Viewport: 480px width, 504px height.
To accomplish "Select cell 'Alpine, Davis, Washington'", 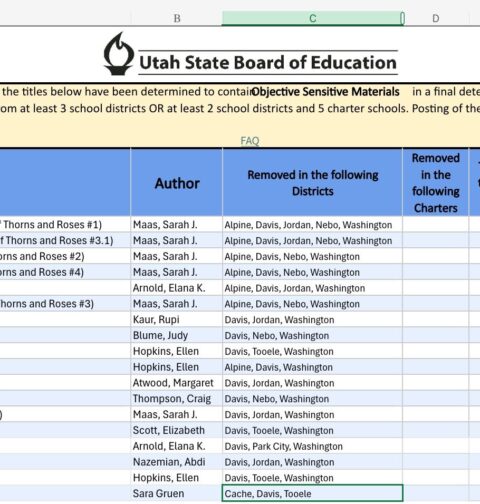I will (x=312, y=367).
